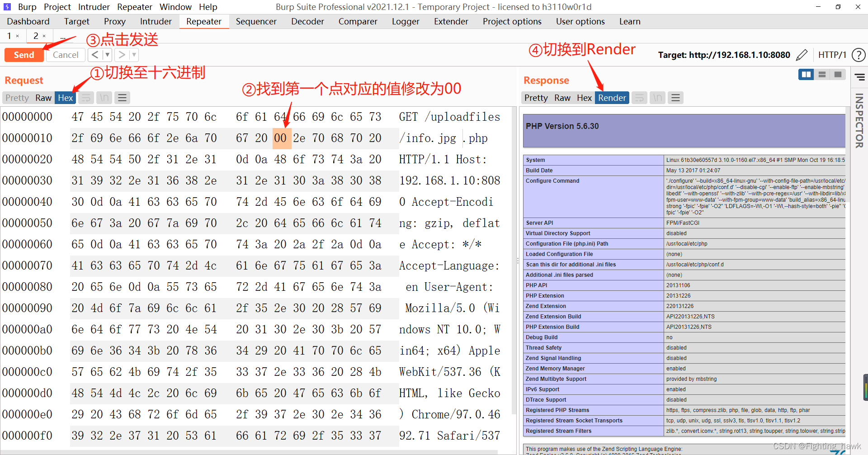Select the Request Raw view tab
The image size is (868, 455).
pyautogui.click(x=43, y=98)
